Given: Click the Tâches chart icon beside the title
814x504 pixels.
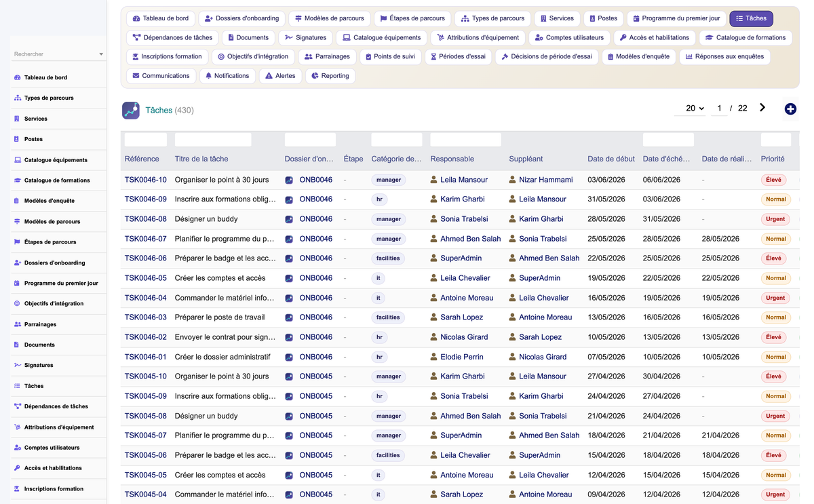Looking at the screenshot, I should click(131, 110).
